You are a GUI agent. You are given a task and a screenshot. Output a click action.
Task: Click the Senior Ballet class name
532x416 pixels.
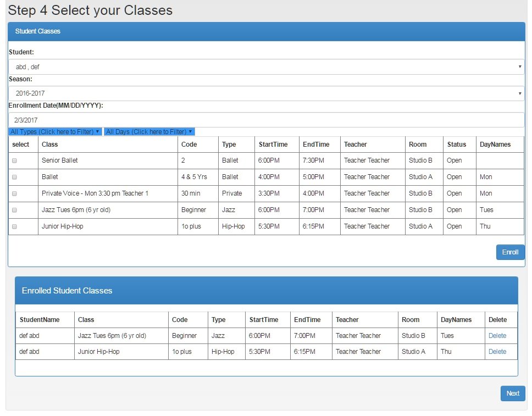tap(60, 160)
